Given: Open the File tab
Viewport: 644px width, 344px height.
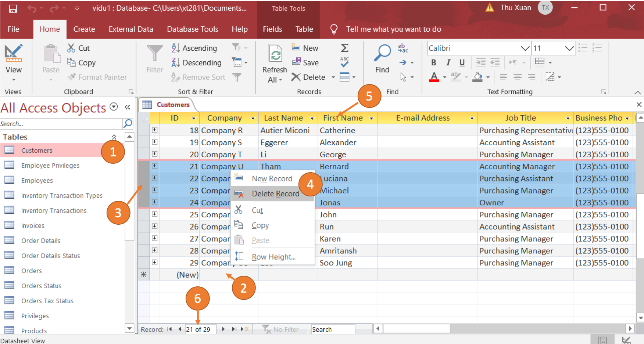Looking at the screenshot, I should click(x=14, y=29).
